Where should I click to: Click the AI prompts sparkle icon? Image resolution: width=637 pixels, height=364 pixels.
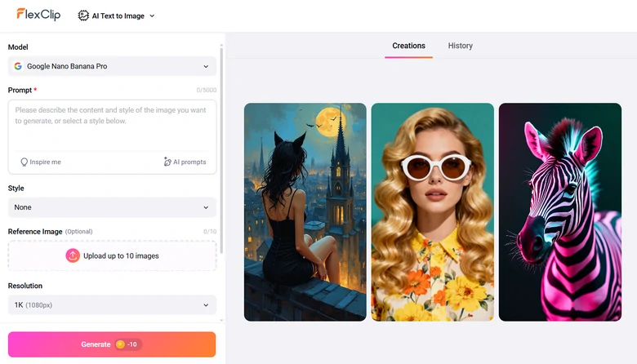[x=167, y=162]
